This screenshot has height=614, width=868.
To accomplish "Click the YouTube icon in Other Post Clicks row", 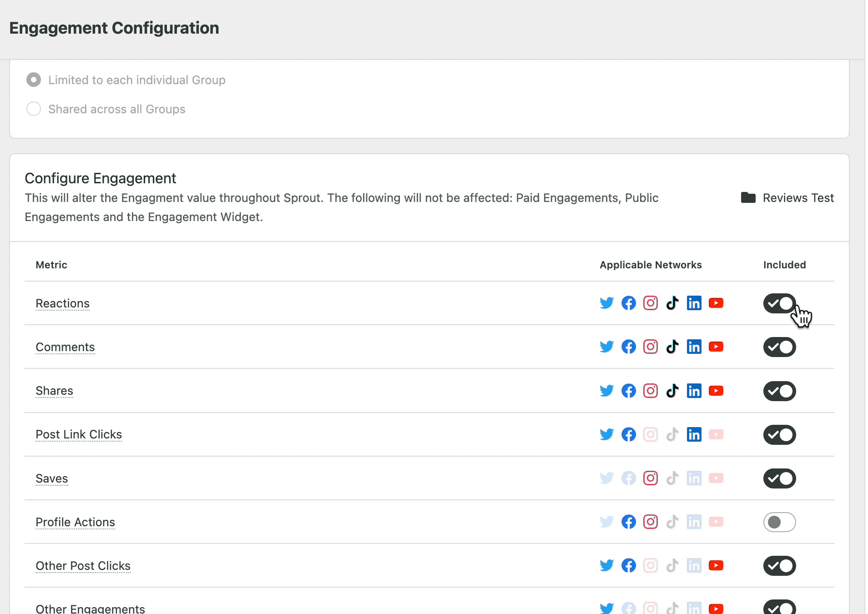I will [x=716, y=565].
